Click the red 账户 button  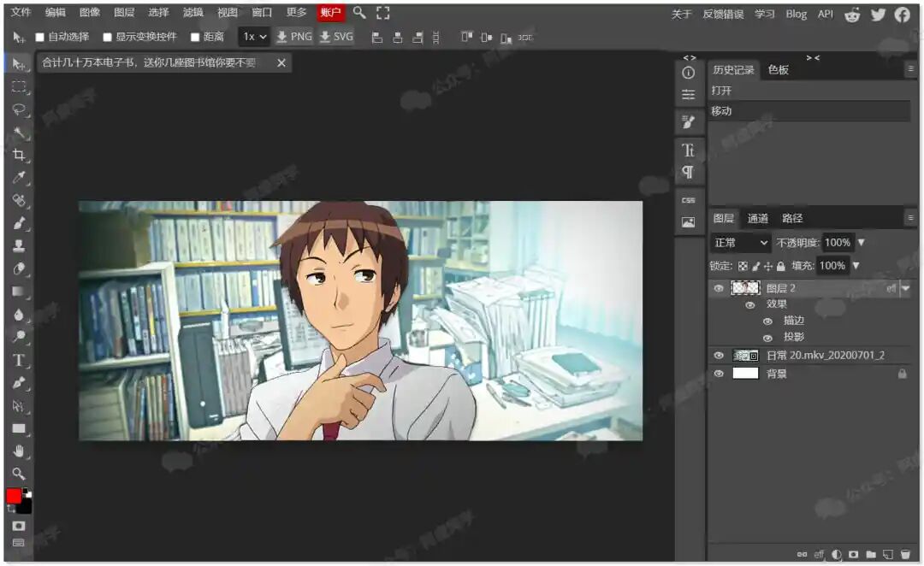(330, 12)
